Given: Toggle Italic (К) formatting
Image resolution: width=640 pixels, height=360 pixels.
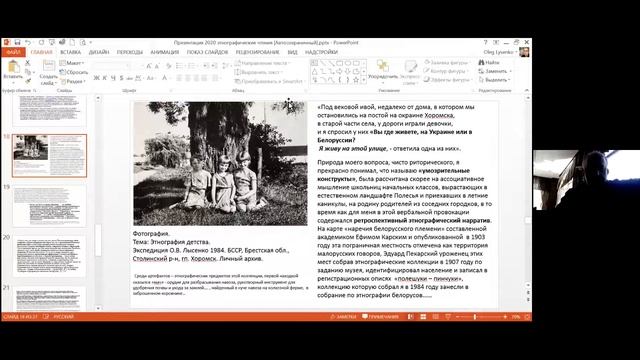Looking at the screenshot, I should click(x=104, y=78).
